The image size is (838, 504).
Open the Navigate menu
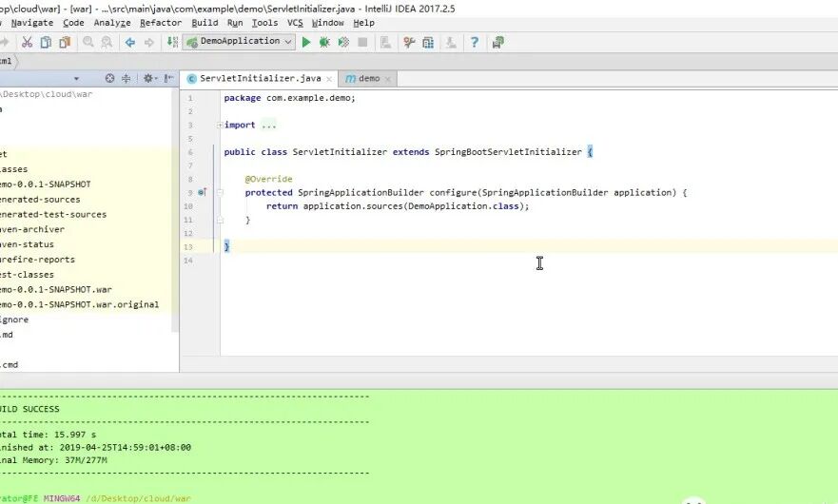point(32,23)
